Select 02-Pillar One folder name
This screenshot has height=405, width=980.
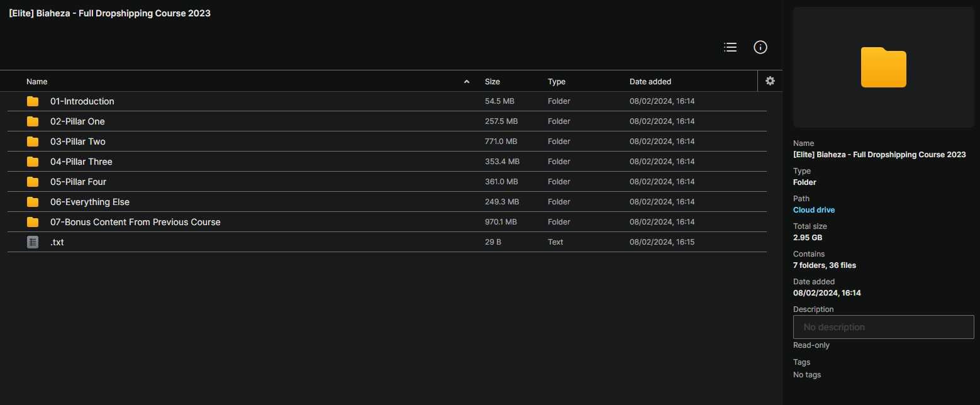click(x=77, y=121)
